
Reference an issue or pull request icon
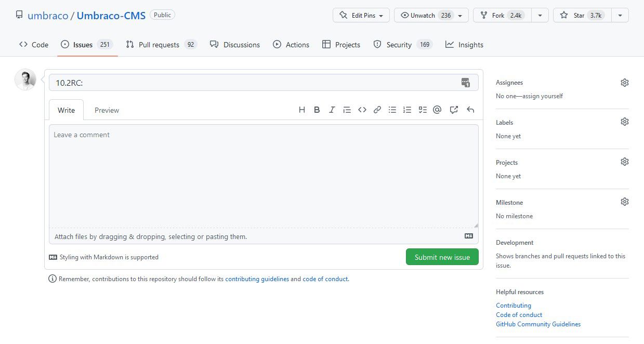pos(454,110)
